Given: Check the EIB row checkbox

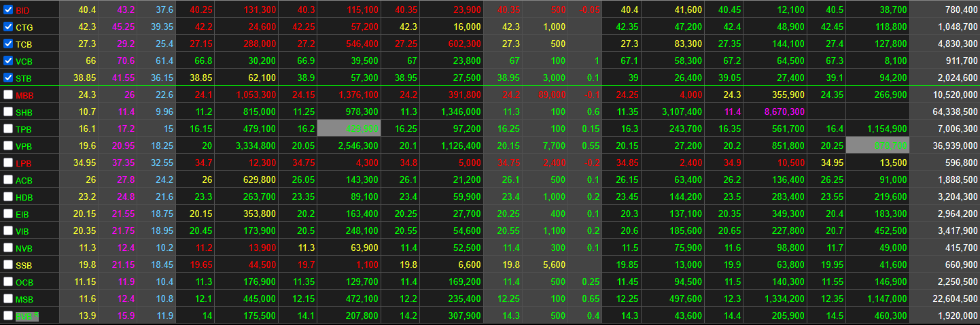Looking at the screenshot, I should [x=8, y=213].
